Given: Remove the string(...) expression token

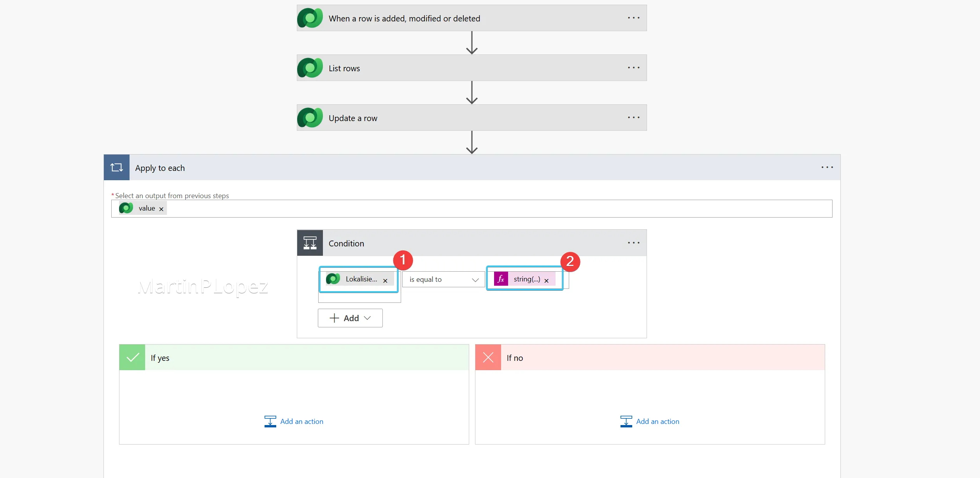Looking at the screenshot, I should (x=546, y=281).
